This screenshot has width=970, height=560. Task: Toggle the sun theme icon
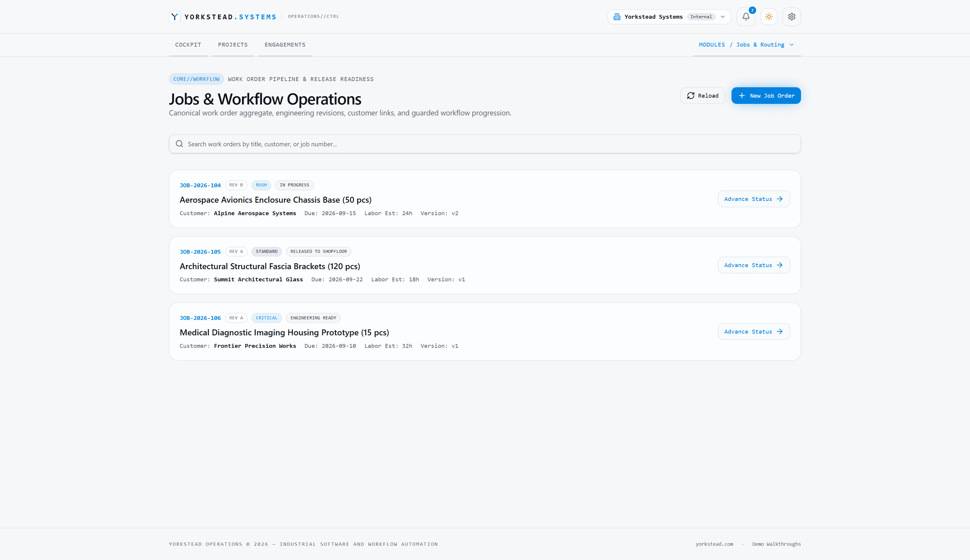(x=769, y=17)
